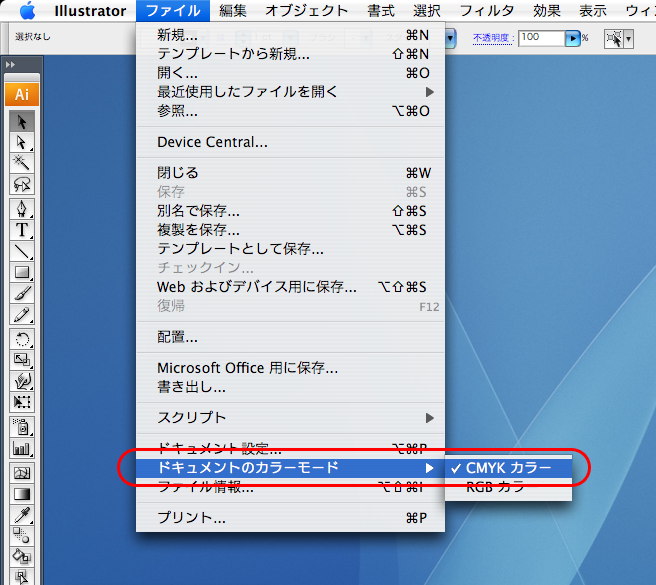The width and height of the screenshot is (656, 585).
Task: Choose テンプレートから新規...
Action: click(x=290, y=54)
